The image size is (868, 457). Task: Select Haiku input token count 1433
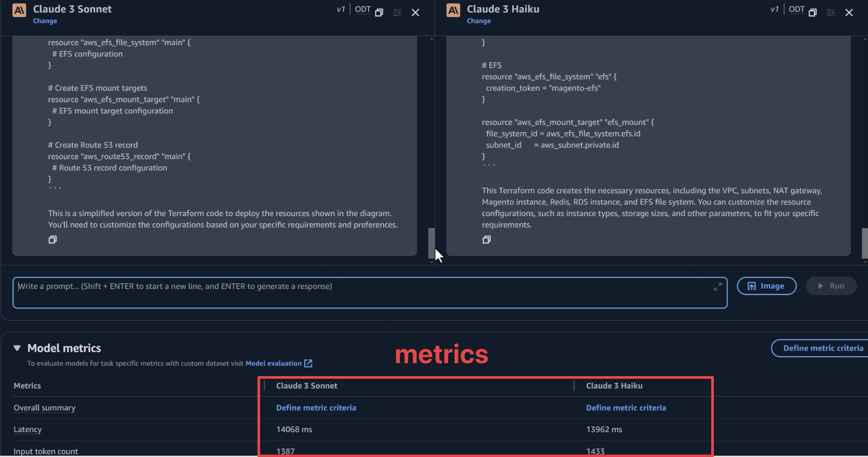[x=595, y=451]
